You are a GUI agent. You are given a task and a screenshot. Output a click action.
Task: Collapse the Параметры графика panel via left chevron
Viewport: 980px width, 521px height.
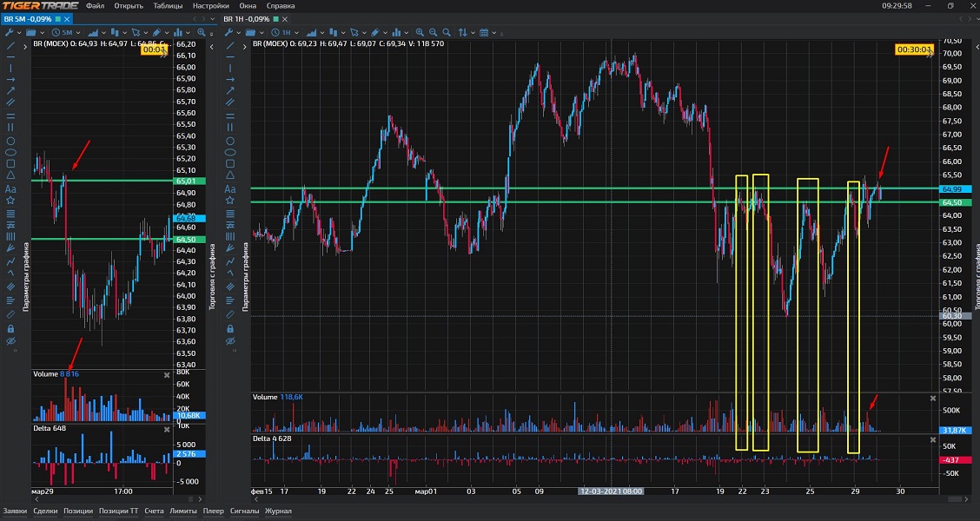click(x=211, y=46)
